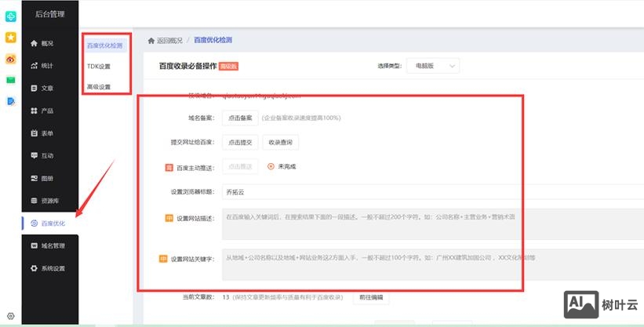Click the gear icon at bottom left

[11, 316]
